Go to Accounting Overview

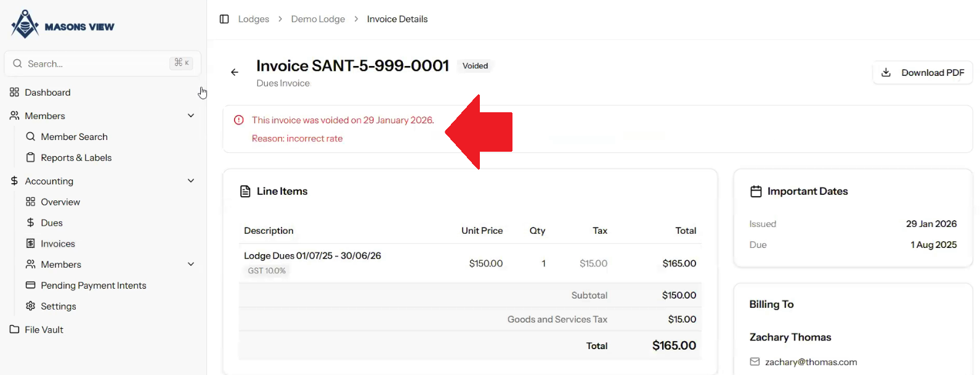click(x=60, y=202)
